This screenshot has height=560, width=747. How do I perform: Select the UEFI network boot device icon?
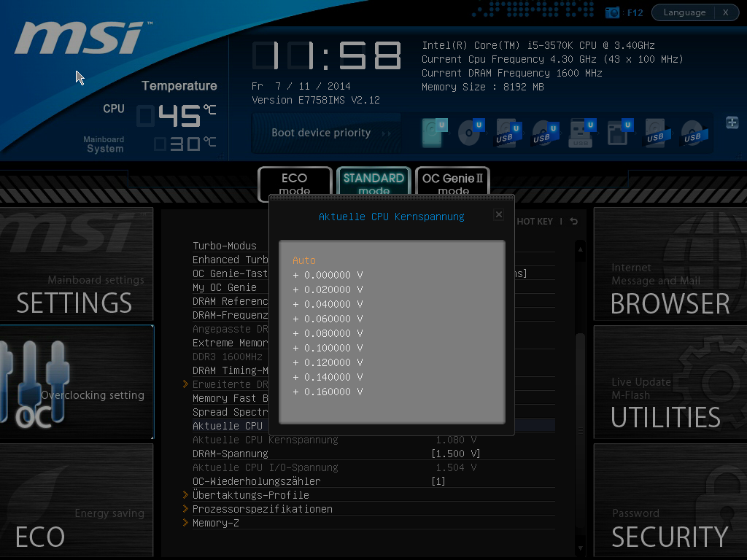coord(620,133)
